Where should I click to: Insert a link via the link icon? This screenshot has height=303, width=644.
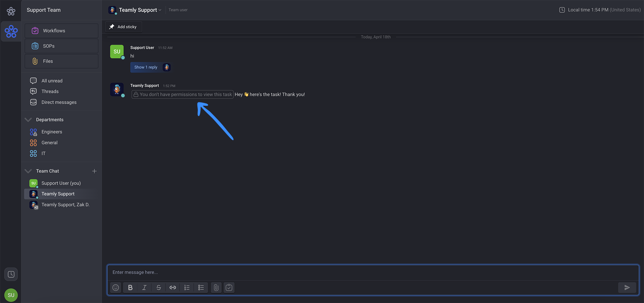(173, 287)
